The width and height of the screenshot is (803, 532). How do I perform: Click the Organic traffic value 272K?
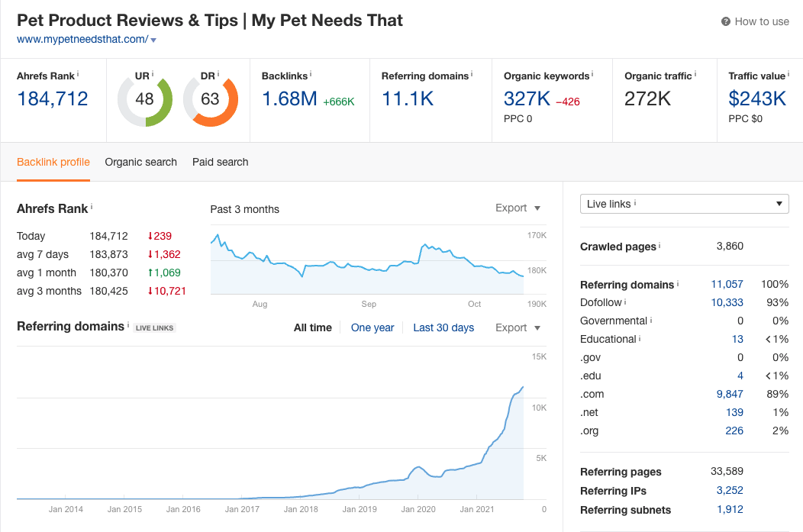[x=647, y=98]
